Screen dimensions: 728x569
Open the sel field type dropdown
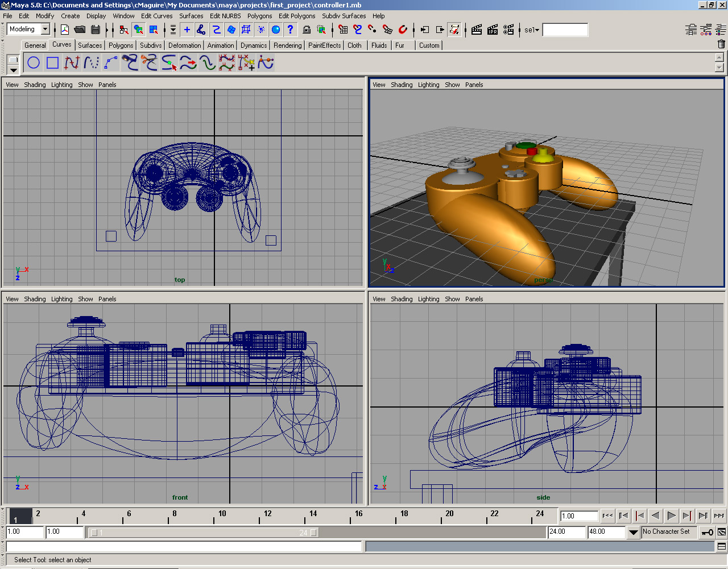(532, 30)
